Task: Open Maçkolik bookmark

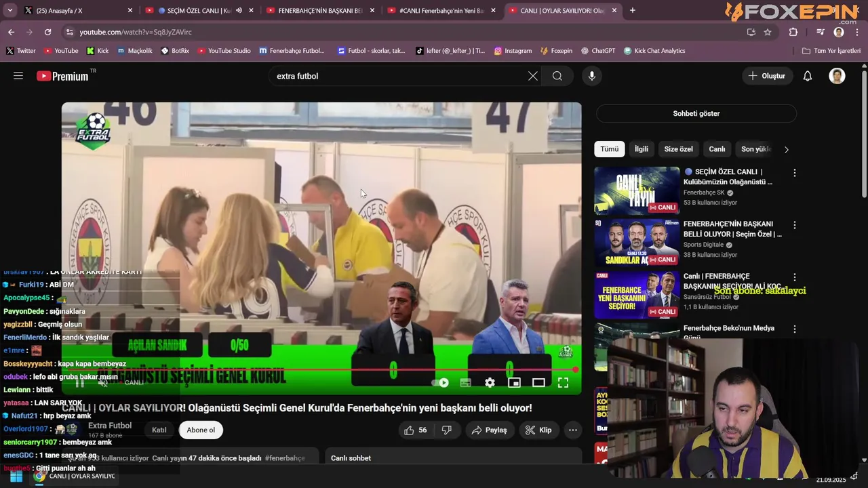Action: pyautogui.click(x=135, y=51)
